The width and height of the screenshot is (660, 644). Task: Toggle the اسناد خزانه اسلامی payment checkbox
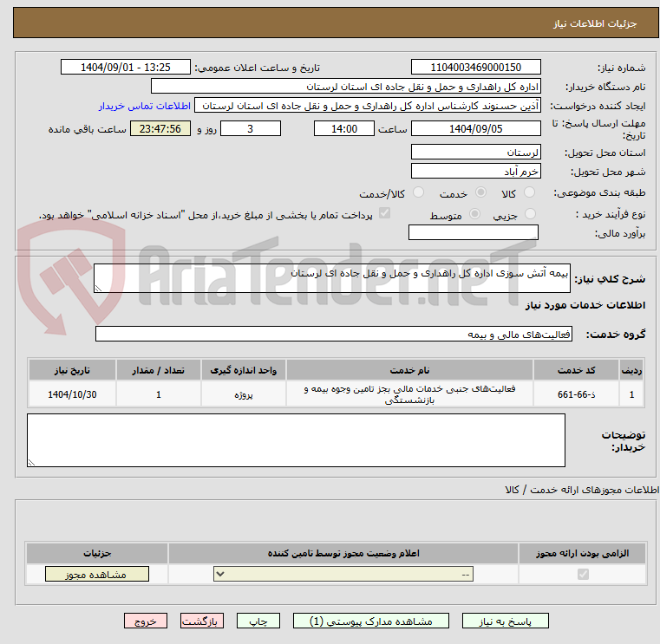click(x=384, y=213)
